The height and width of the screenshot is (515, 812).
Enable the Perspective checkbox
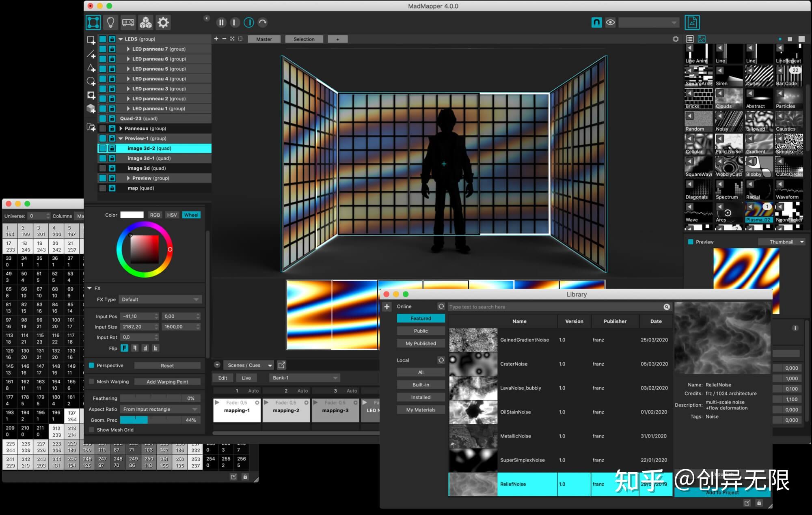(92, 365)
